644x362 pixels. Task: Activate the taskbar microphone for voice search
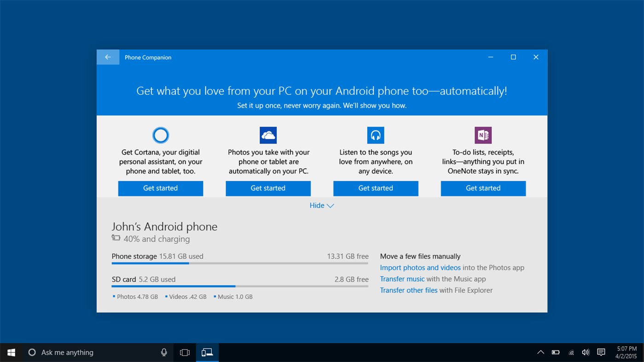[x=164, y=352]
